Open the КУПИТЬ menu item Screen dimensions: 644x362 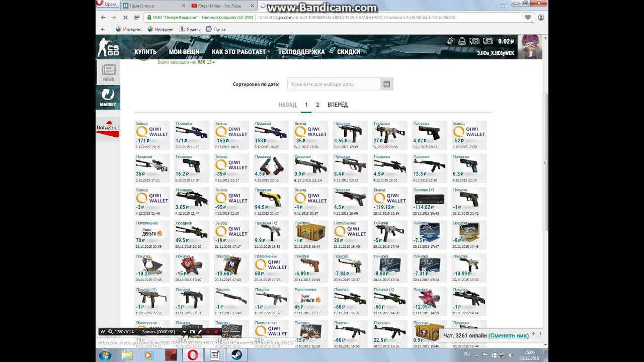[x=145, y=52]
